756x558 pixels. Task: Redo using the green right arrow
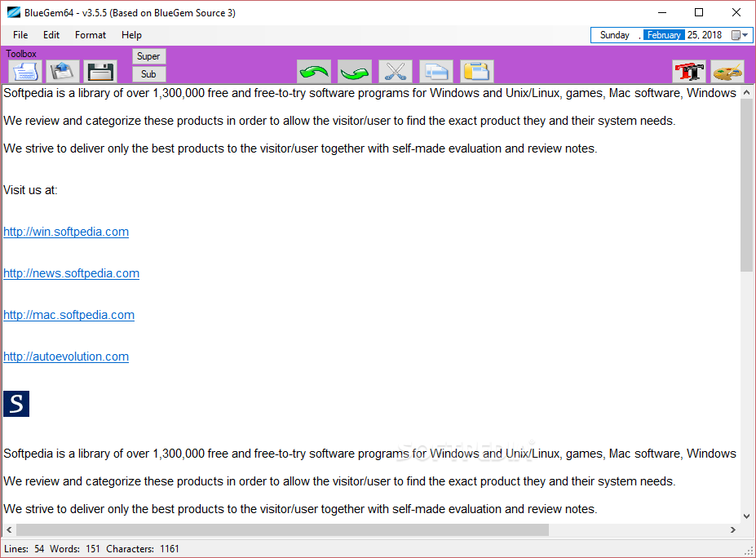point(355,72)
